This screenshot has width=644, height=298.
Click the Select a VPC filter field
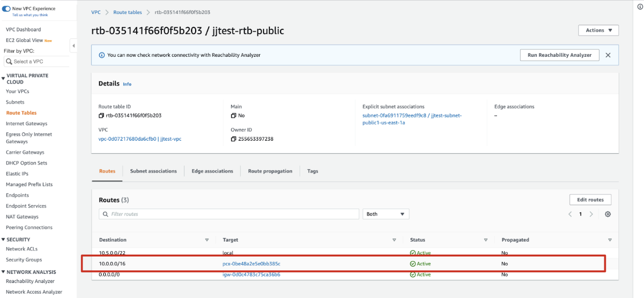[x=36, y=61]
